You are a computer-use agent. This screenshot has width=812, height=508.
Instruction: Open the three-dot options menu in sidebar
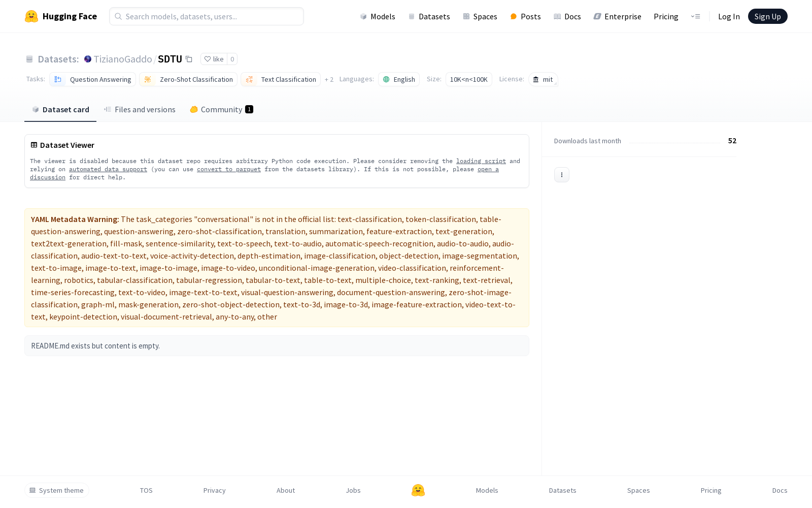562,175
